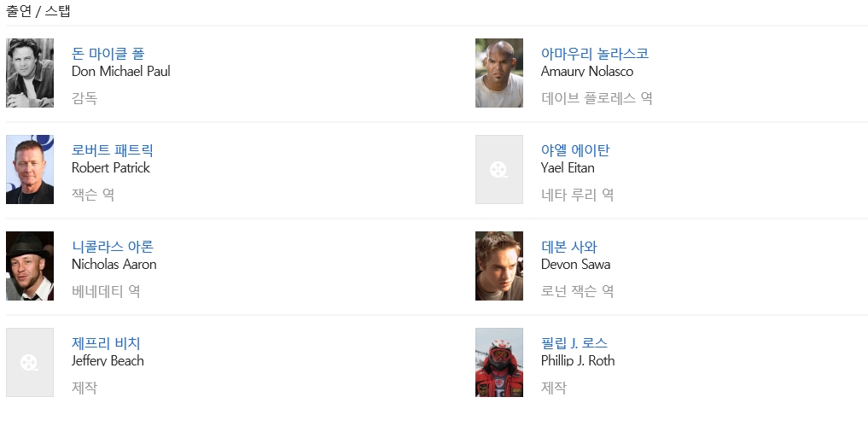Open Robert Patrick's photo thumbnail
Viewport: 868px width, 438px height.
pos(30,169)
